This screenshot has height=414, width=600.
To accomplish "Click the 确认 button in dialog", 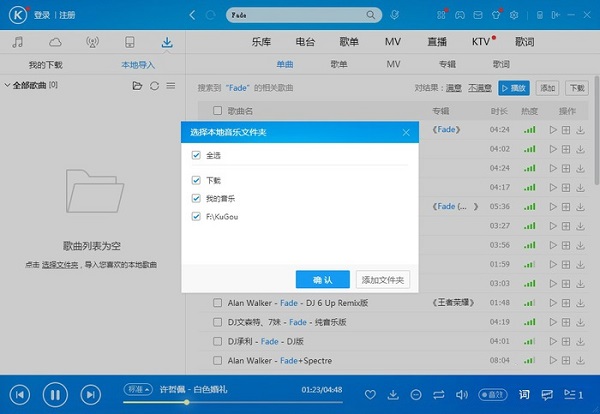I will coord(323,280).
